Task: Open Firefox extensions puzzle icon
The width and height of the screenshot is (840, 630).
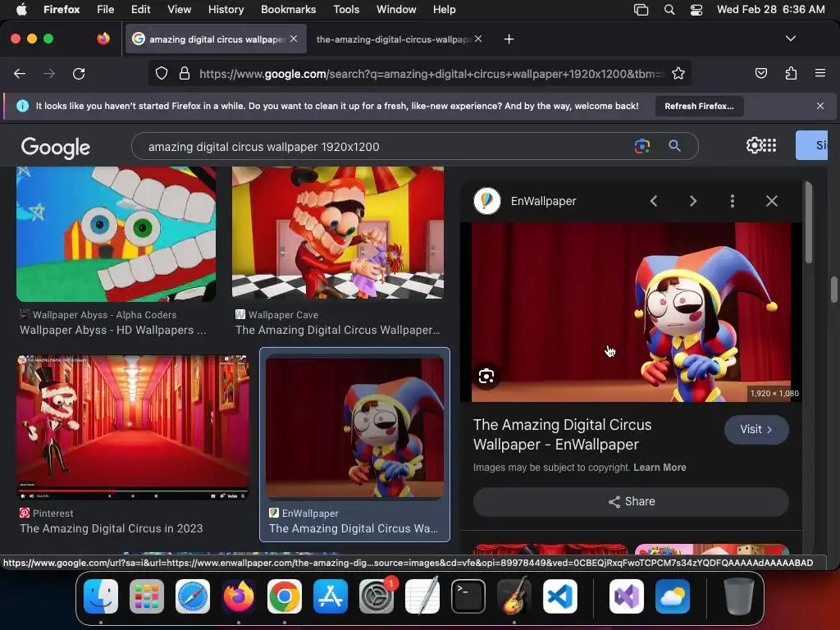Action: pos(791,73)
